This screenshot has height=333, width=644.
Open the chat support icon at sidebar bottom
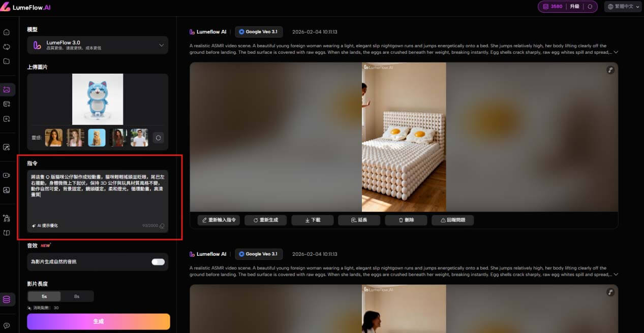coord(7,325)
